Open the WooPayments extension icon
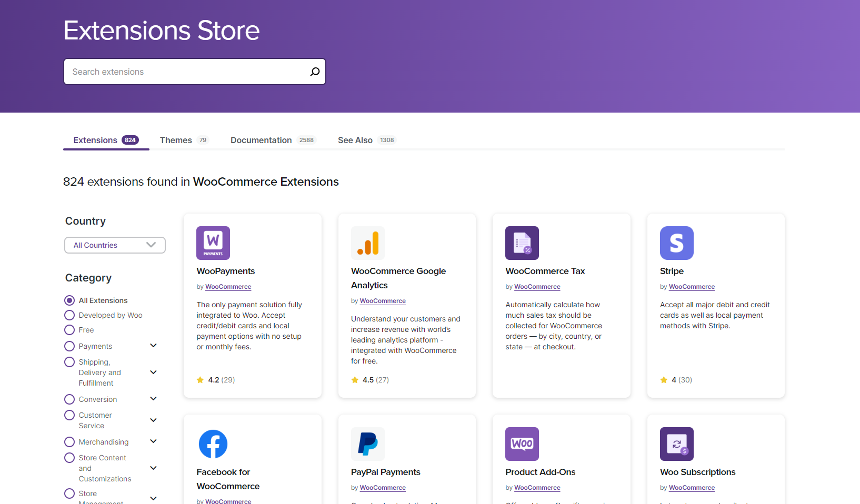Screen dimensions: 860x504 point(213,243)
